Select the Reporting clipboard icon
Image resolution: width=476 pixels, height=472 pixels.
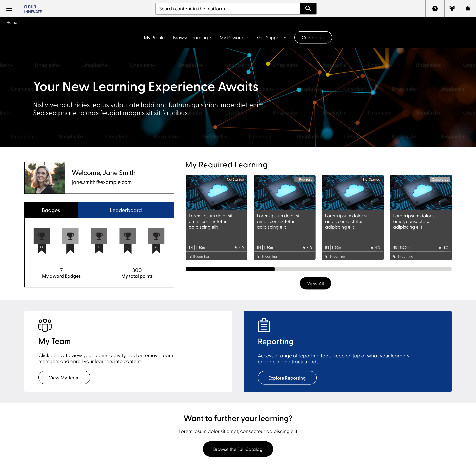tap(264, 325)
